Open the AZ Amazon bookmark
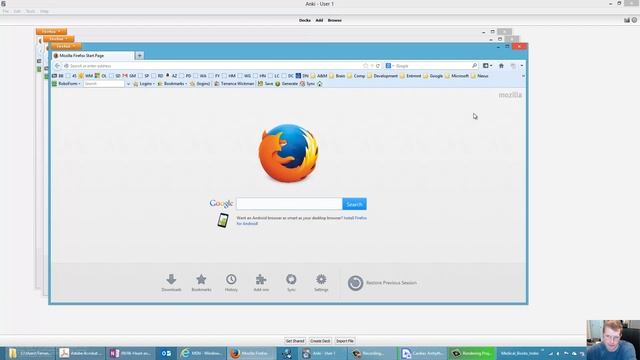Viewport: 640px width, 360px height. [171, 76]
